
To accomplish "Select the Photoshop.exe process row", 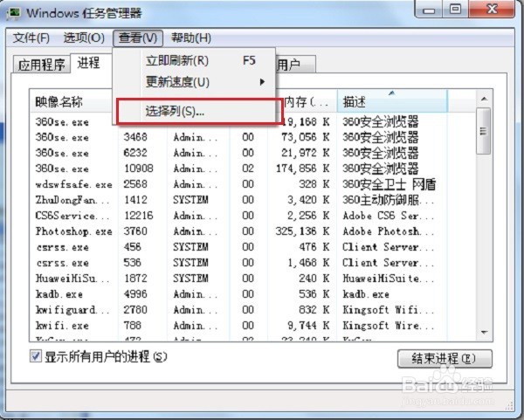I will tap(238, 231).
